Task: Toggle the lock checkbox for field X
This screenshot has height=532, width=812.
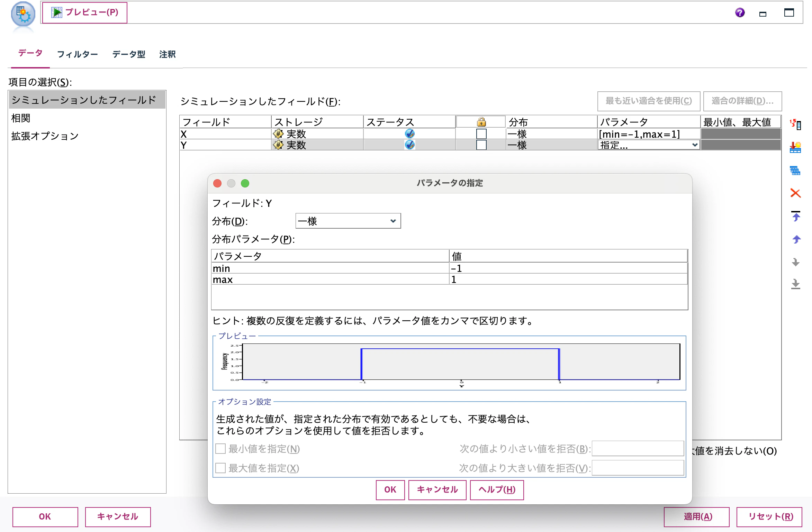Action: (481, 134)
